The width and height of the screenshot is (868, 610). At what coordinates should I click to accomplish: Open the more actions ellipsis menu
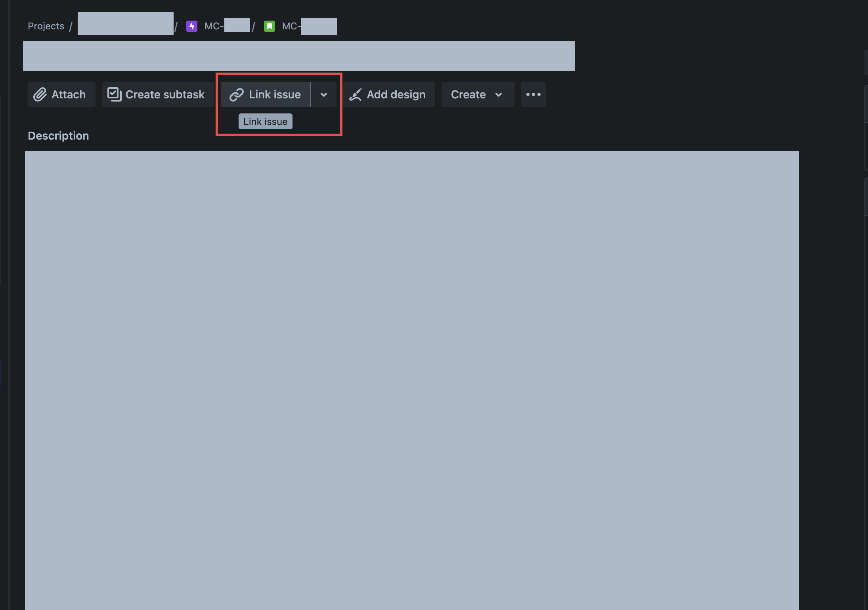point(533,94)
